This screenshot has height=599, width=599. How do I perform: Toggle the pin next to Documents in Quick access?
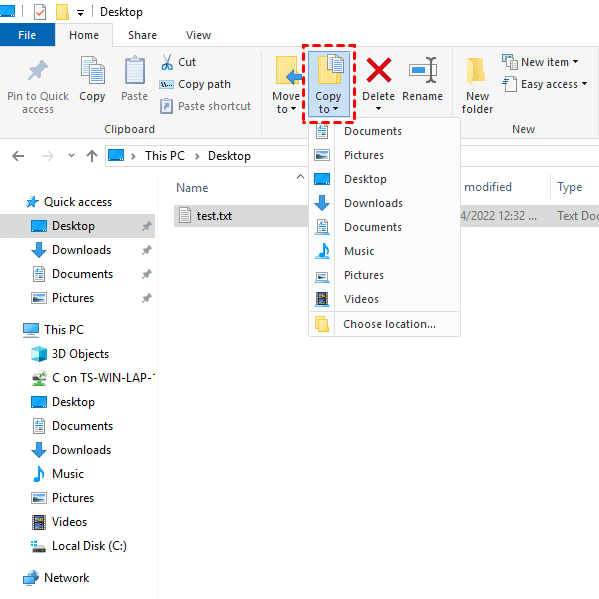point(147,274)
